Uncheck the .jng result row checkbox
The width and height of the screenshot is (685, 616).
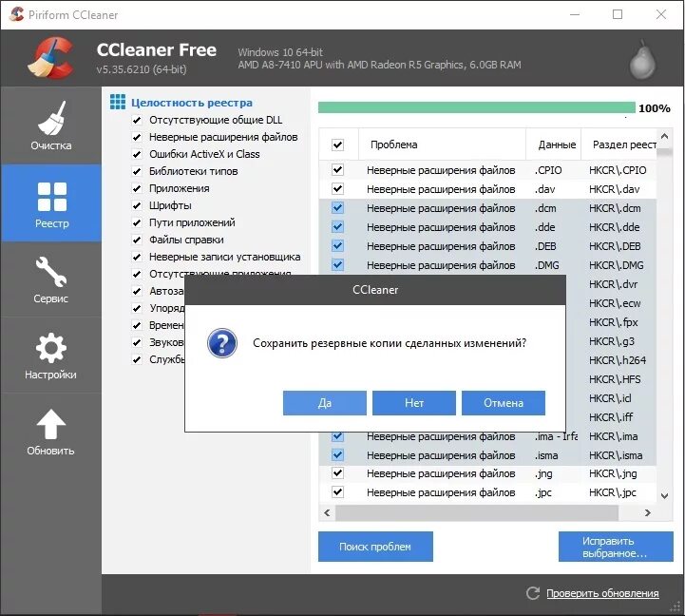coord(337,473)
